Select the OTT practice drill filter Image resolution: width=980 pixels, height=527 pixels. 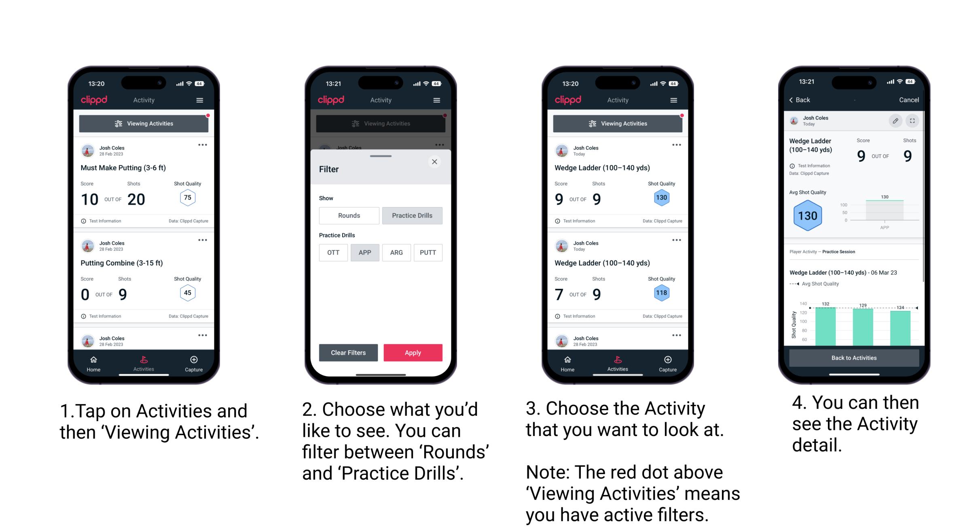(332, 252)
